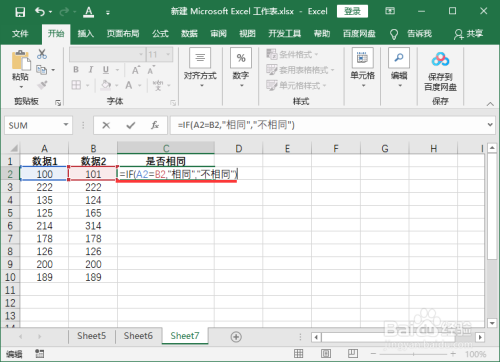500x362 pixels.
Task: Open the Name Box dropdown arrow
Action: [66, 125]
